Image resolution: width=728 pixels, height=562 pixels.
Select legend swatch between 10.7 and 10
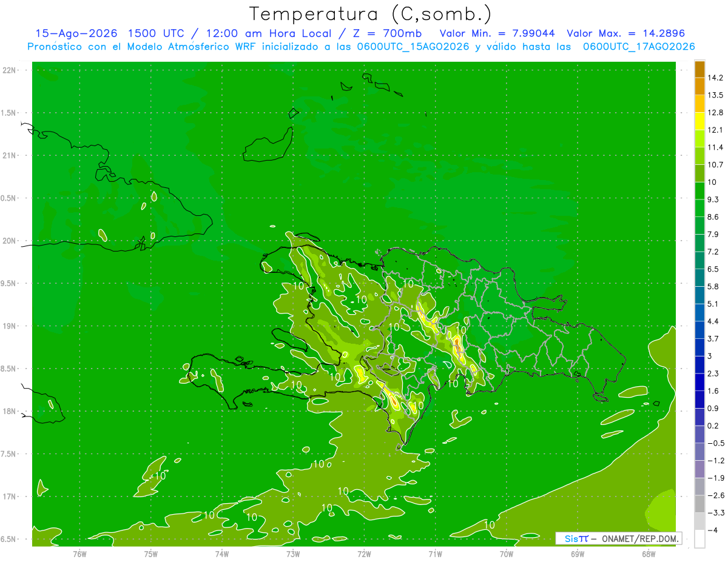pyautogui.click(x=699, y=173)
